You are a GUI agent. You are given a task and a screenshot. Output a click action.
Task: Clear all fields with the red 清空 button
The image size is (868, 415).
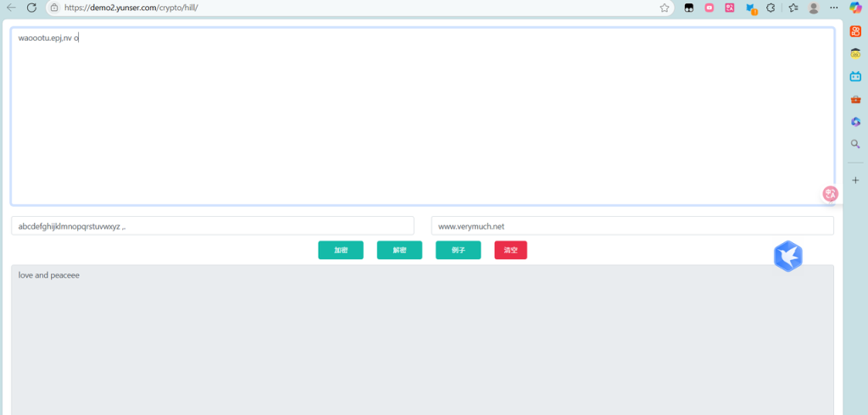point(510,251)
